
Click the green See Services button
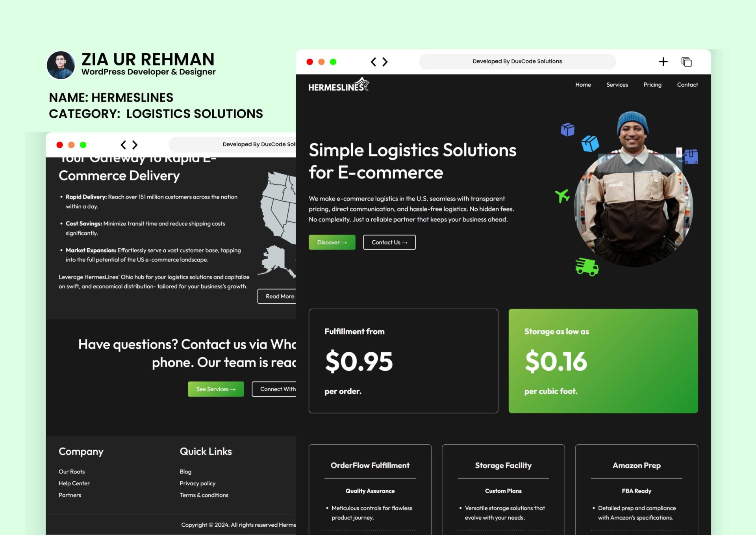click(x=216, y=389)
